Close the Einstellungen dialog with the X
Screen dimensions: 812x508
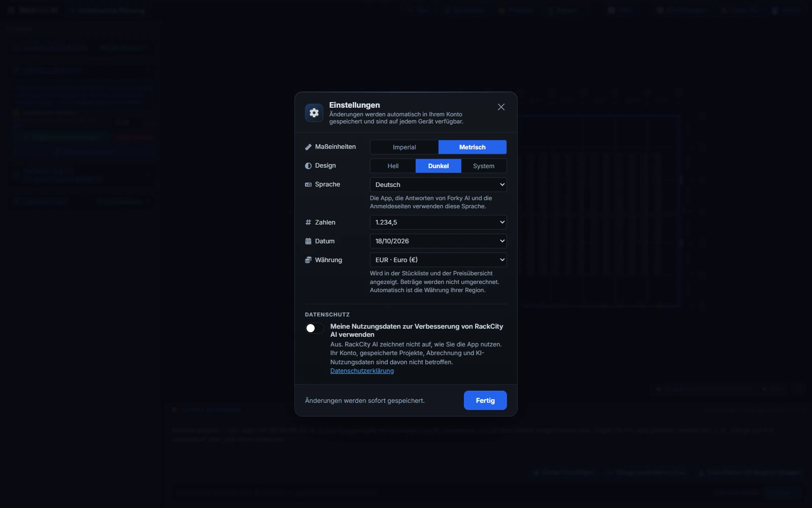coord(501,107)
